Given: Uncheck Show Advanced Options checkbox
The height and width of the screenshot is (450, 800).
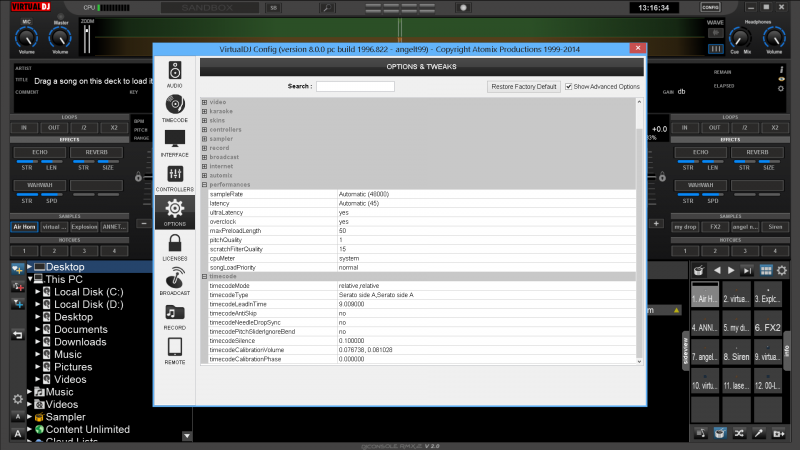Looking at the screenshot, I should (569, 87).
